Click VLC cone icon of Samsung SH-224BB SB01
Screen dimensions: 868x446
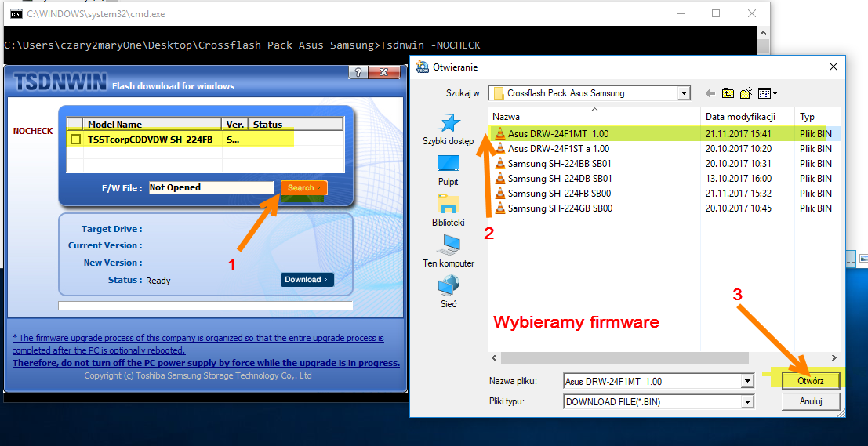pos(500,163)
